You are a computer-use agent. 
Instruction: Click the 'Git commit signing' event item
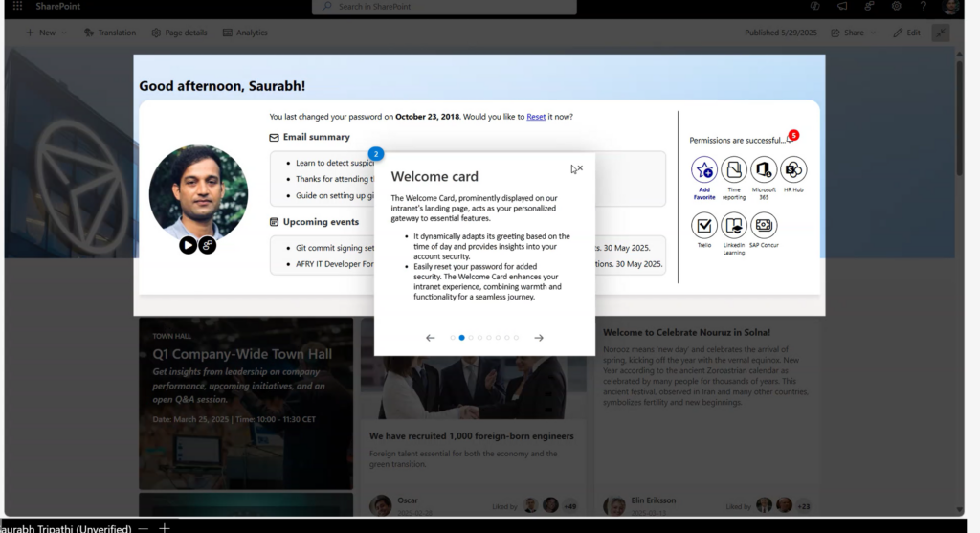click(334, 248)
